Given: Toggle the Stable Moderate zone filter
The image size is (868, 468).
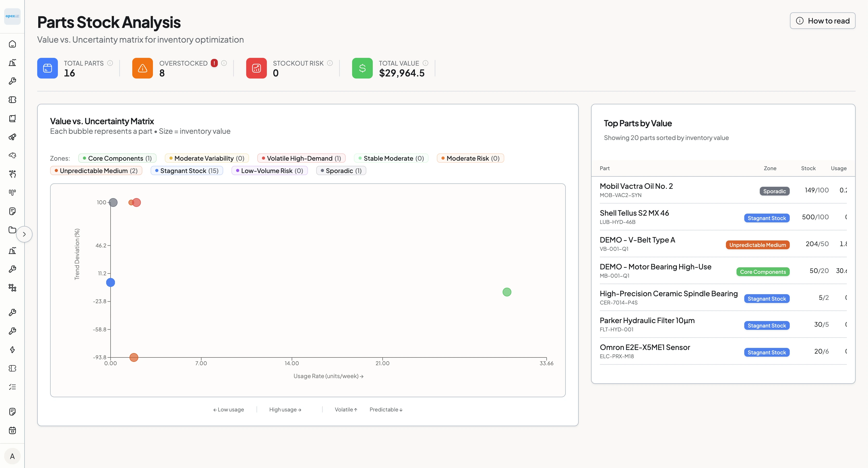Looking at the screenshot, I should coord(391,158).
